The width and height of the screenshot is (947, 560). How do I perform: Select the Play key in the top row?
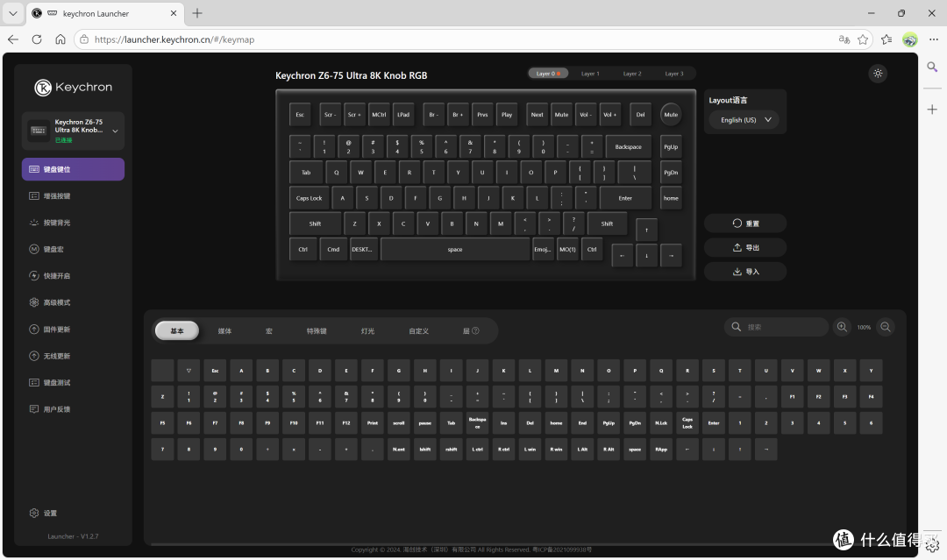pyautogui.click(x=507, y=115)
